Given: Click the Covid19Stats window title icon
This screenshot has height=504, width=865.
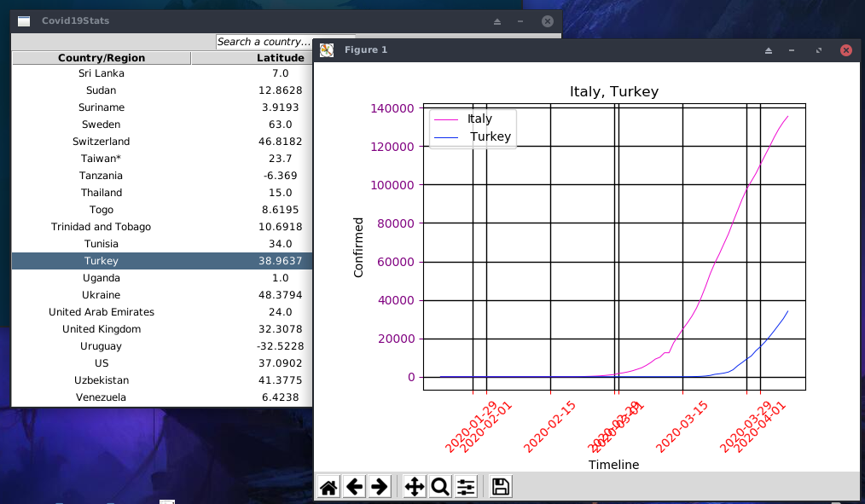Looking at the screenshot, I should [25, 21].
